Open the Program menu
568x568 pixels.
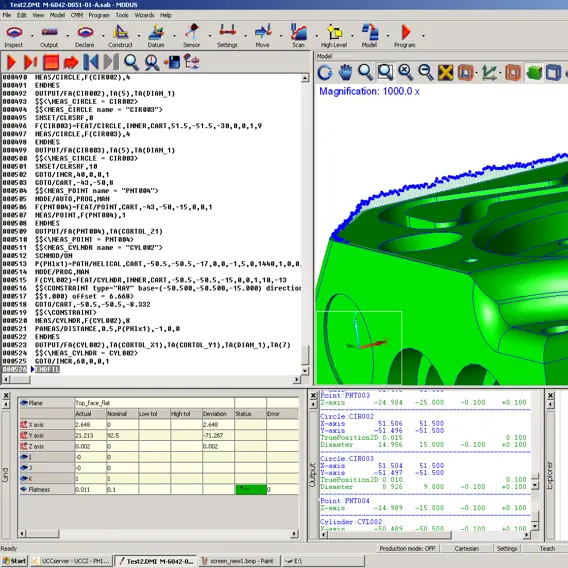[99, 15]
